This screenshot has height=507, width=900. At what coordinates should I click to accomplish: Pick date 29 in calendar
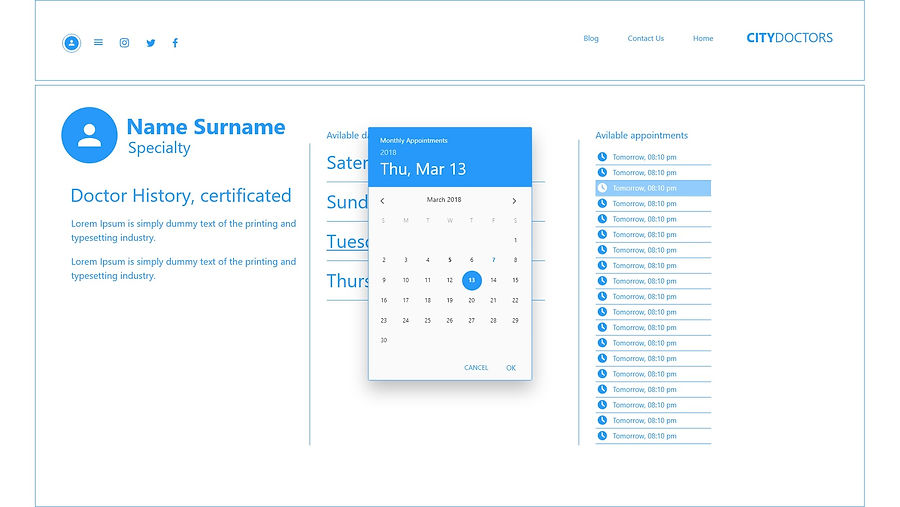click(x=515, y=320)
